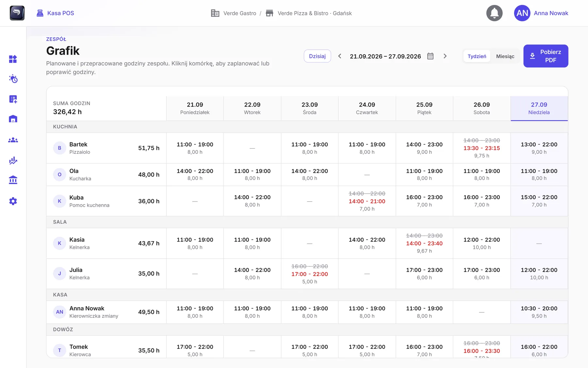Open the warehouse icon in sidebar
The image size is (588, 368).
13,119
